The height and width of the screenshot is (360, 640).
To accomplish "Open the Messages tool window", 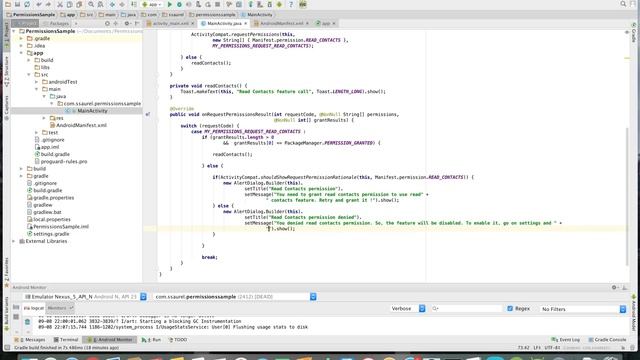I will click(30, 340).
